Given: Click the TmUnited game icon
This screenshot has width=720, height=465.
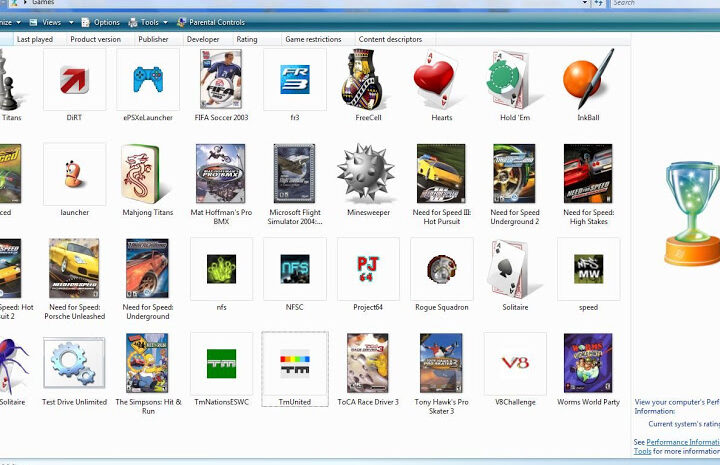Looking at the screenshot, I should click(x=295, y=364).
